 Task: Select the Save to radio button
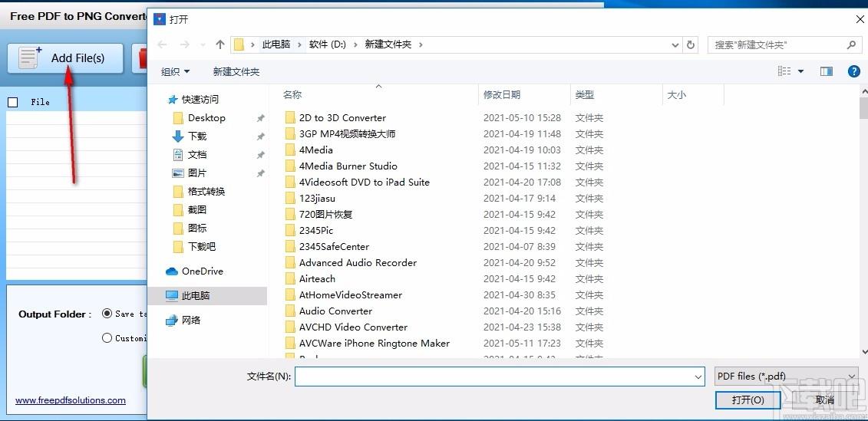107,314
